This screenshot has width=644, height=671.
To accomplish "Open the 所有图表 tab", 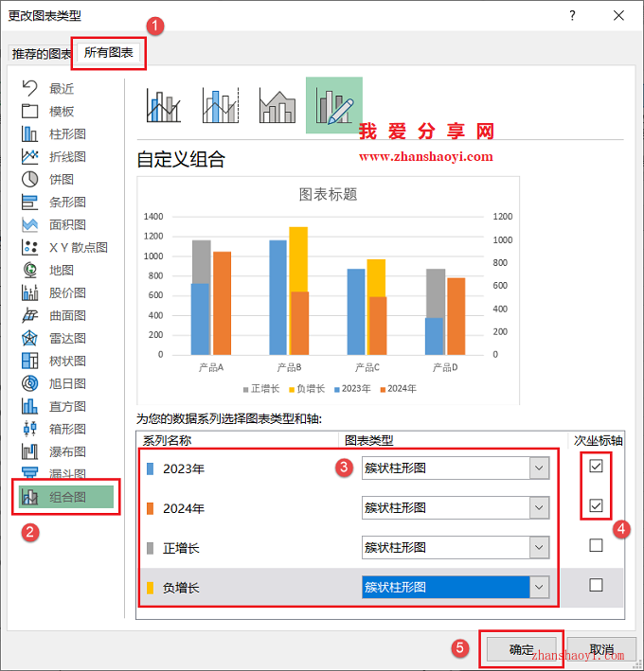I will click(x=109, y=53).
